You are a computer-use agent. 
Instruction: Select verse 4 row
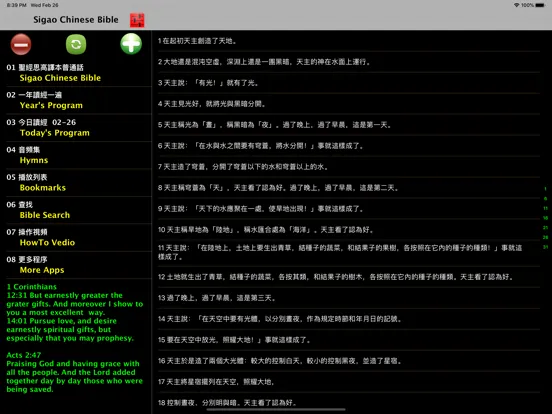click(349, 104)
